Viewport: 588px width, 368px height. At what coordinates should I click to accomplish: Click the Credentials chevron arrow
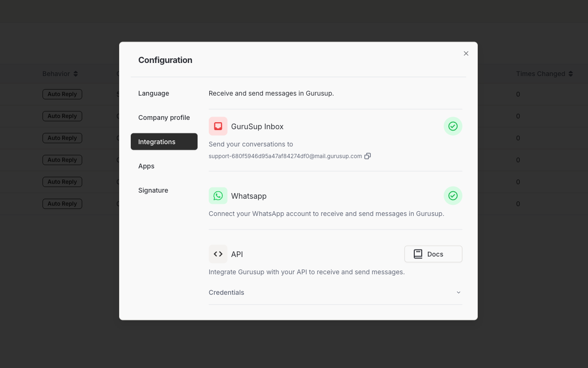click(x=458, y=292)
